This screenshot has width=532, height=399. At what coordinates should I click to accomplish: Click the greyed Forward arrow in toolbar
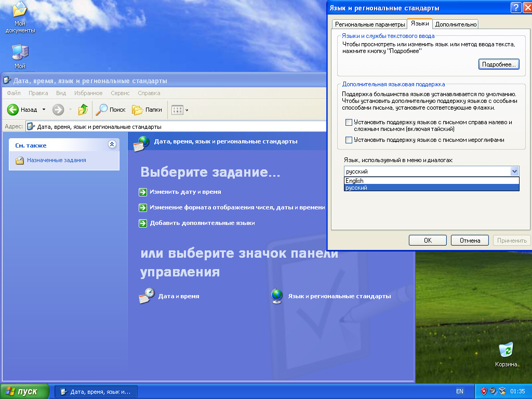pyautogui.click(x=58, y=110)
